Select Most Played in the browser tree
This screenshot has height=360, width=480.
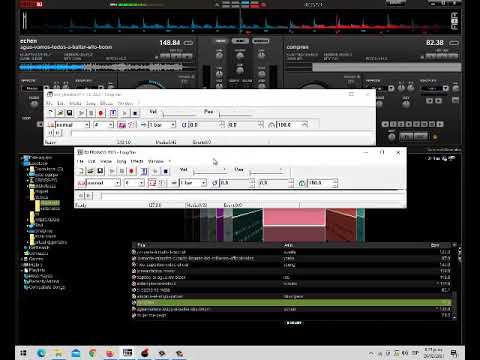pos(41,276)
